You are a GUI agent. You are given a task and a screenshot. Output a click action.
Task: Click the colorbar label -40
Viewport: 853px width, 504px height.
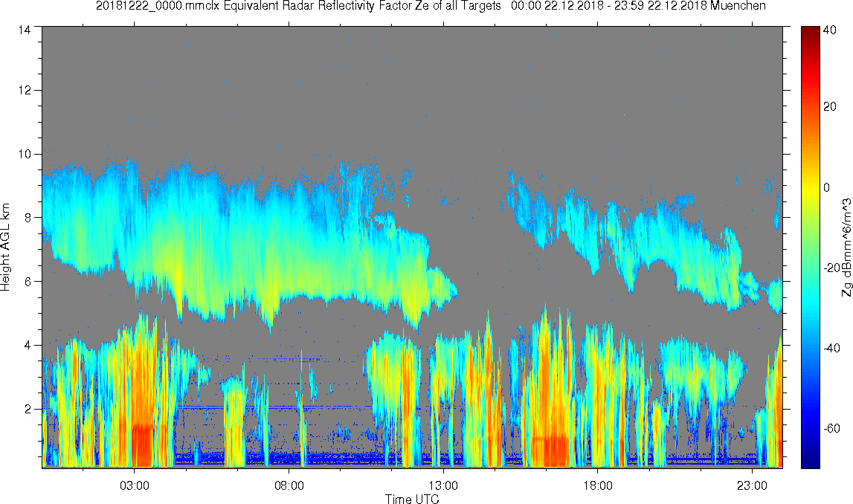point(832,349)
